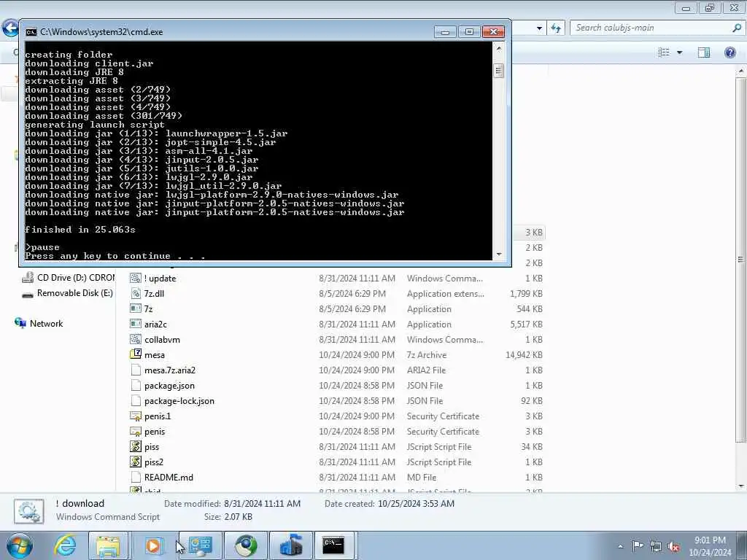Maximize the cmd.exe window
Image resolution: width=747 pixels, height=560 pixels.
(469, 32)
